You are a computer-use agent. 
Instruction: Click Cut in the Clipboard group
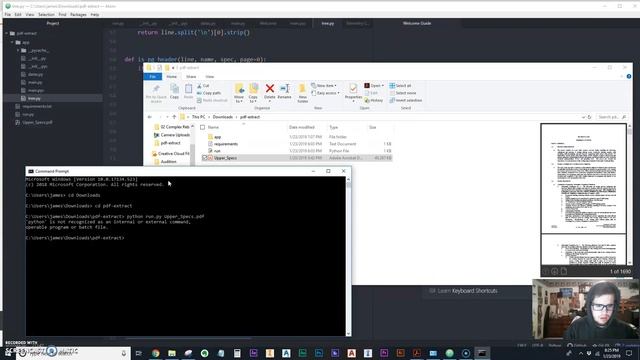click(x=203, y=86)
